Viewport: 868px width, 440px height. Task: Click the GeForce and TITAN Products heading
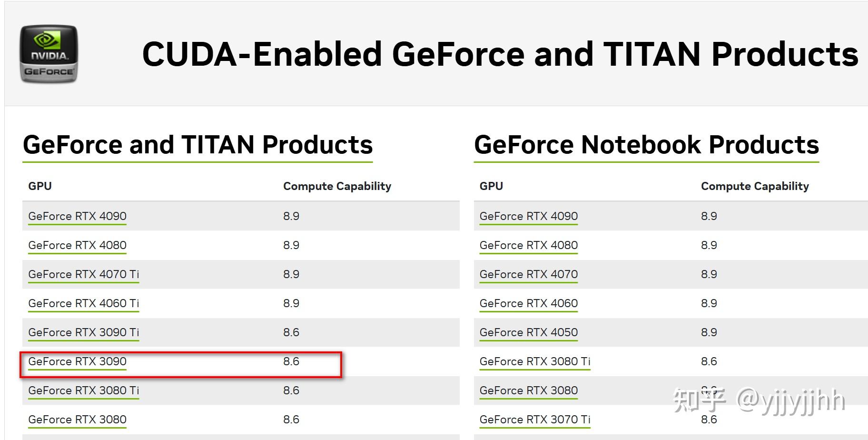click(197, 145)
